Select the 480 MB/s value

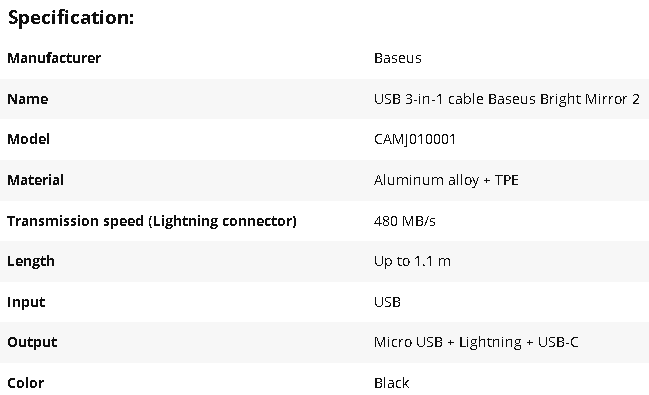[x=405, y=221]
